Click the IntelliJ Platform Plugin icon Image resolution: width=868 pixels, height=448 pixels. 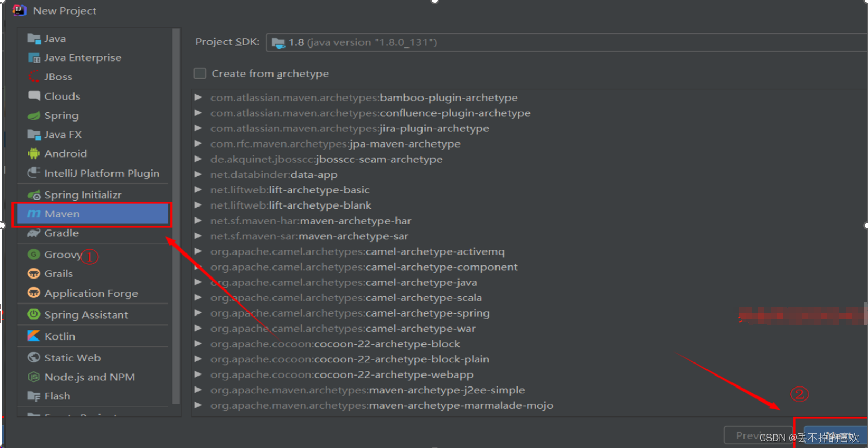(x=34, y=173)
